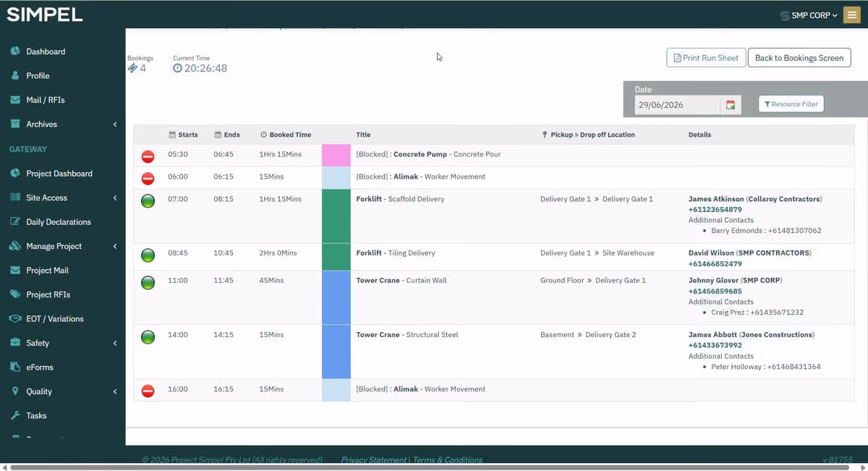
Task: Click the date input field 29/06/2026
Action: [678, 105]
